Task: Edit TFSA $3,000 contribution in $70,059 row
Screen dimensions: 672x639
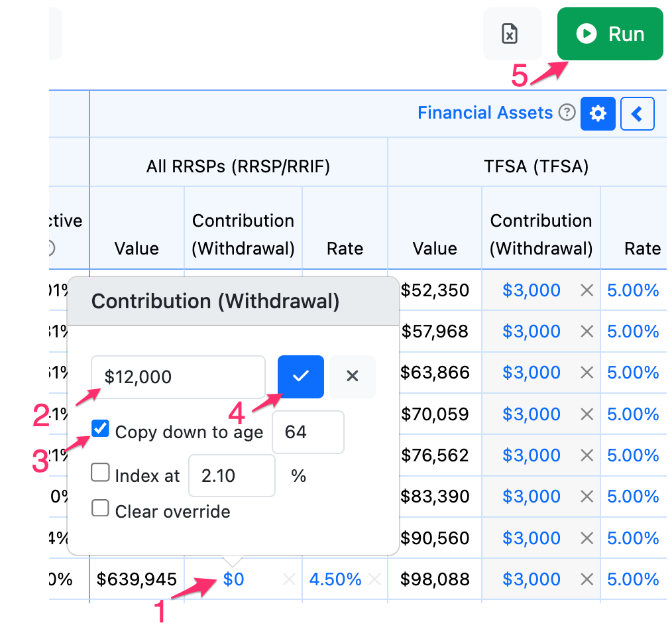Action: point(532,414)
